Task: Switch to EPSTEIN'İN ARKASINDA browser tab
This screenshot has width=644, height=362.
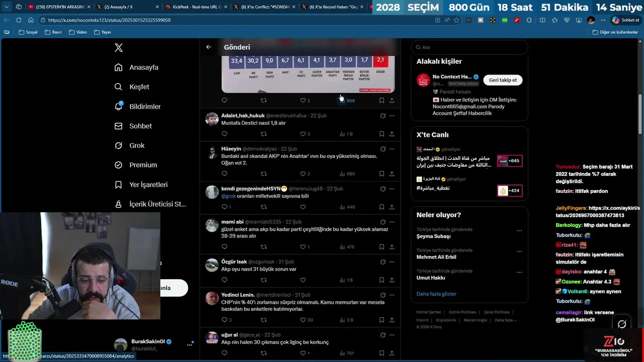Action: point(58,7)
